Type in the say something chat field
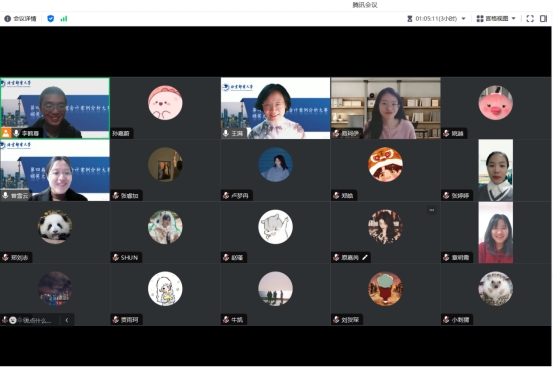The width and height of the screenshot is (553, 367). coord(34,320)
